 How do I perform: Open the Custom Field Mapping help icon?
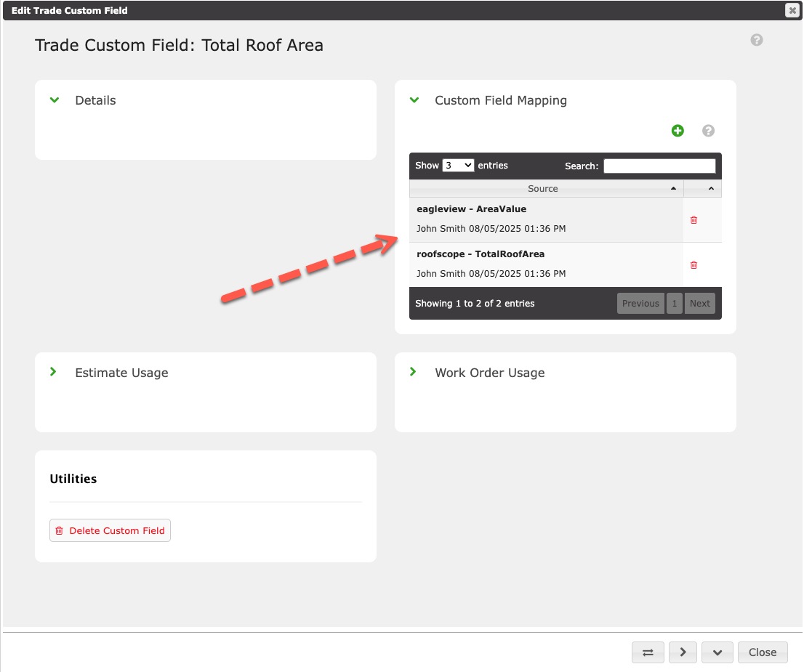pyautogui.click(x=708, y=131)
